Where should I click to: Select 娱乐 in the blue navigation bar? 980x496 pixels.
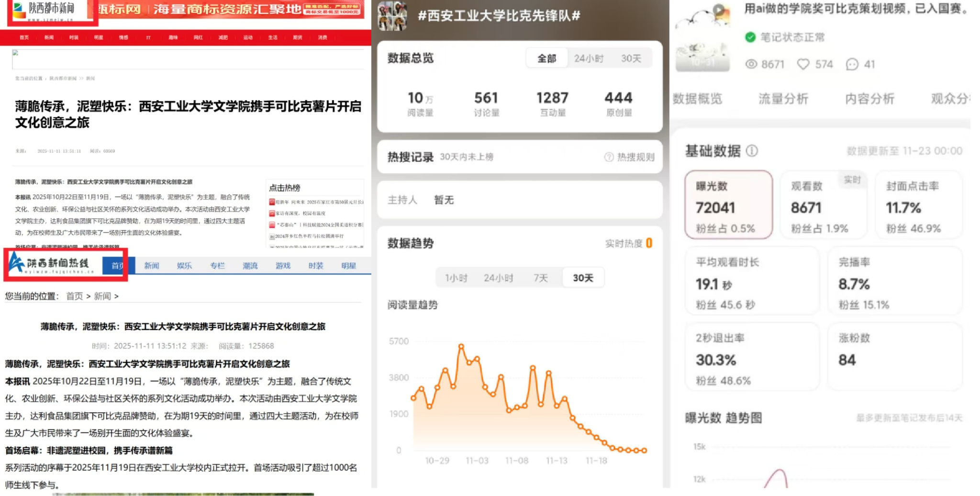coord(184,266)
